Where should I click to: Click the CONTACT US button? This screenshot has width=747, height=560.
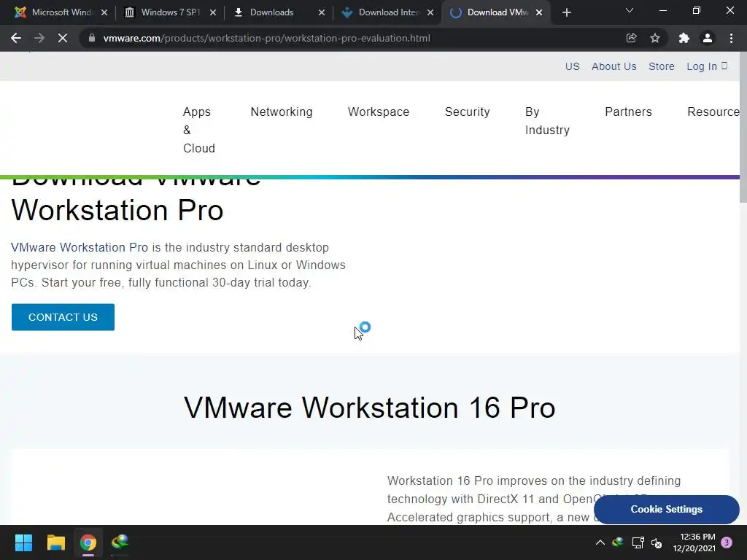click(63, 317)
